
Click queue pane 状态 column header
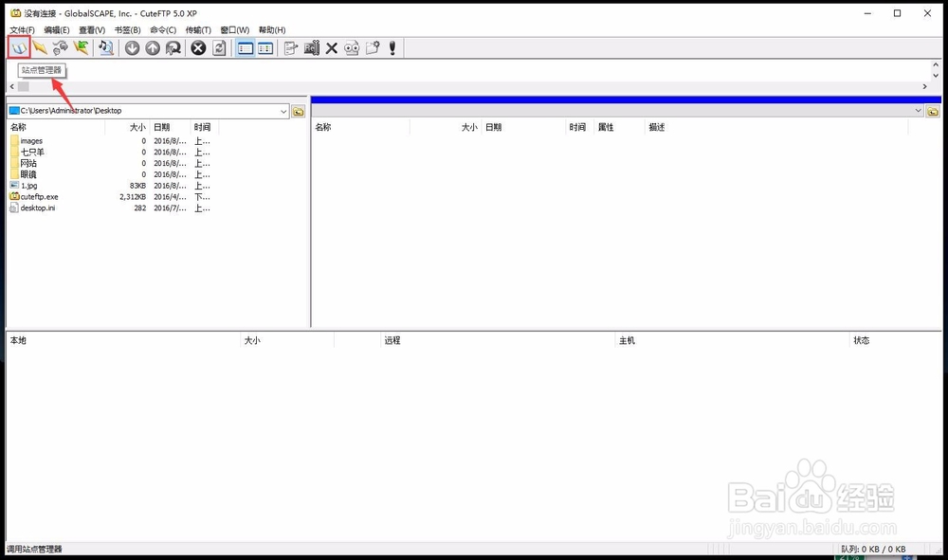pyautogui.click(x=896, y=340)
